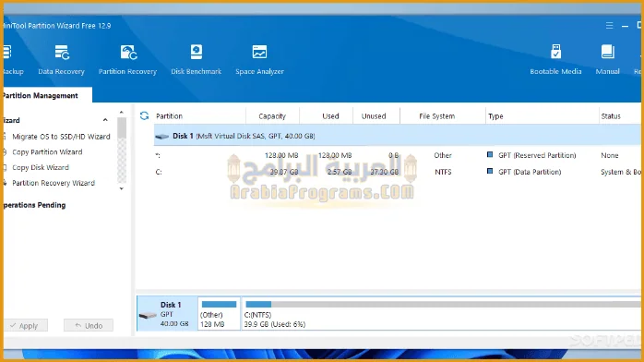
Task: Select the C: NTFS partition row
Action: (x=397, y=172)
